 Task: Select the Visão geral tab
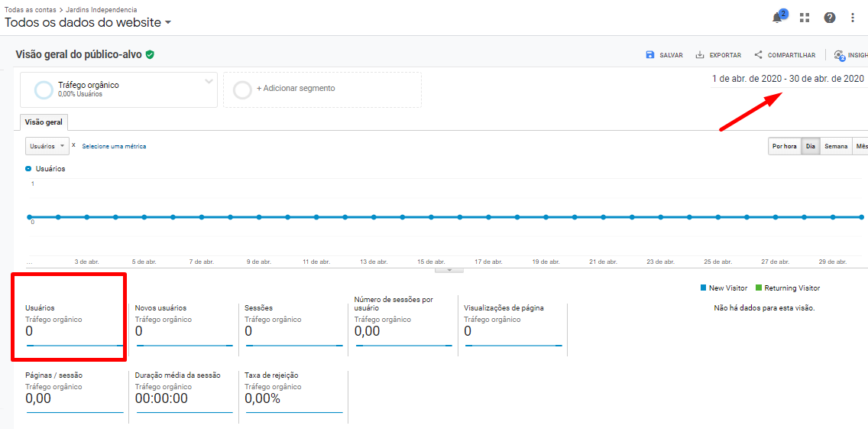[x=44, y=122]
